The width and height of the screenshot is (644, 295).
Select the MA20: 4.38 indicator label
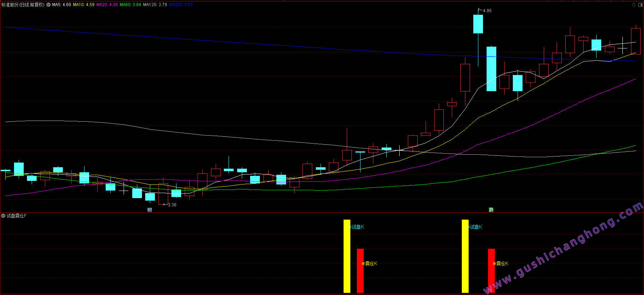click(107, 5)
